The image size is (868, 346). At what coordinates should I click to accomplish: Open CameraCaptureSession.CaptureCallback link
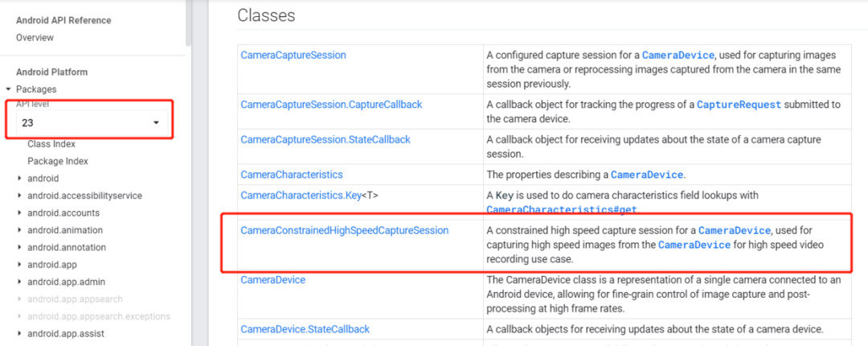332,105
